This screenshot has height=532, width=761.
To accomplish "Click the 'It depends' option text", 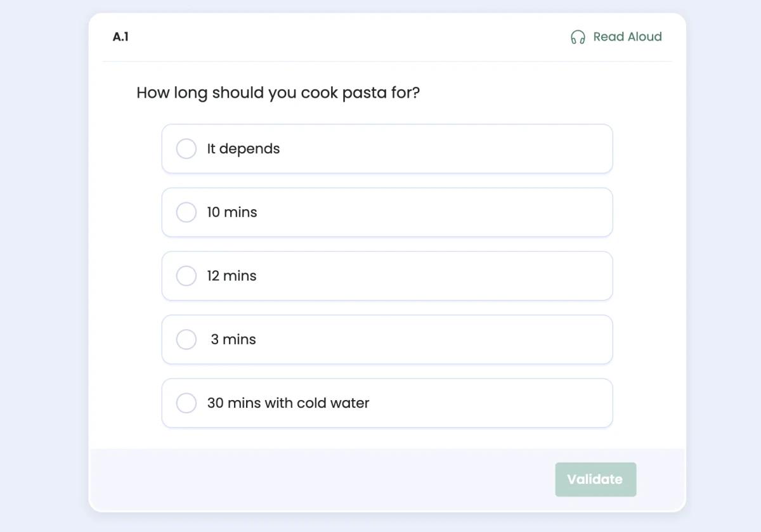I will point(243,148).
